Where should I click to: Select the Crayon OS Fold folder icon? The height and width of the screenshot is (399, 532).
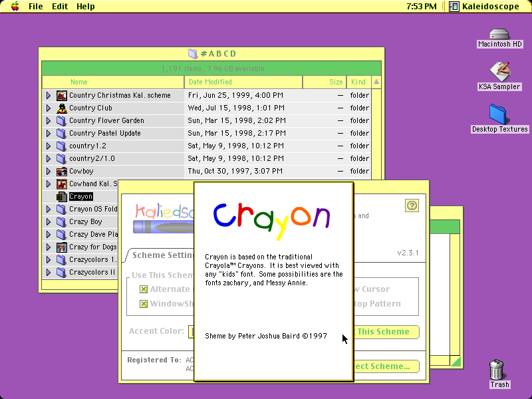(x=61, y=209)
